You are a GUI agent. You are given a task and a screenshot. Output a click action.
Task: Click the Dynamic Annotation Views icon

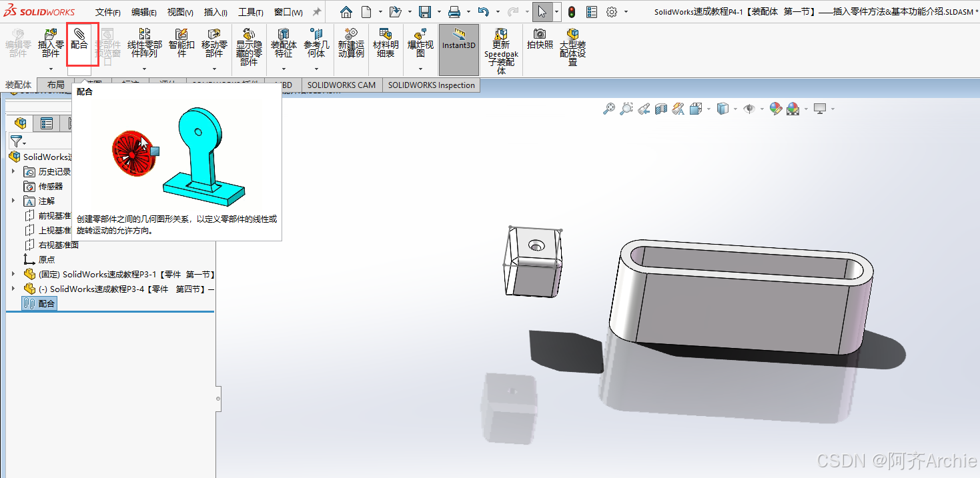tap(678, 109)
